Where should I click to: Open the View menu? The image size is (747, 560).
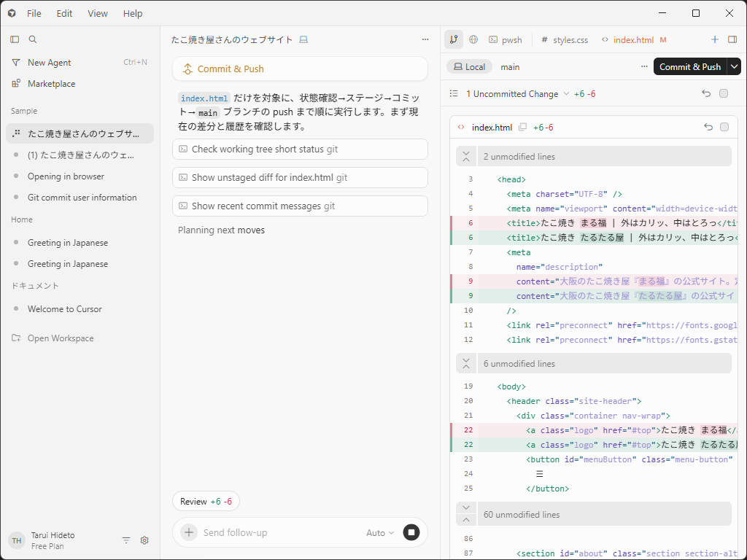click(98, 13)
